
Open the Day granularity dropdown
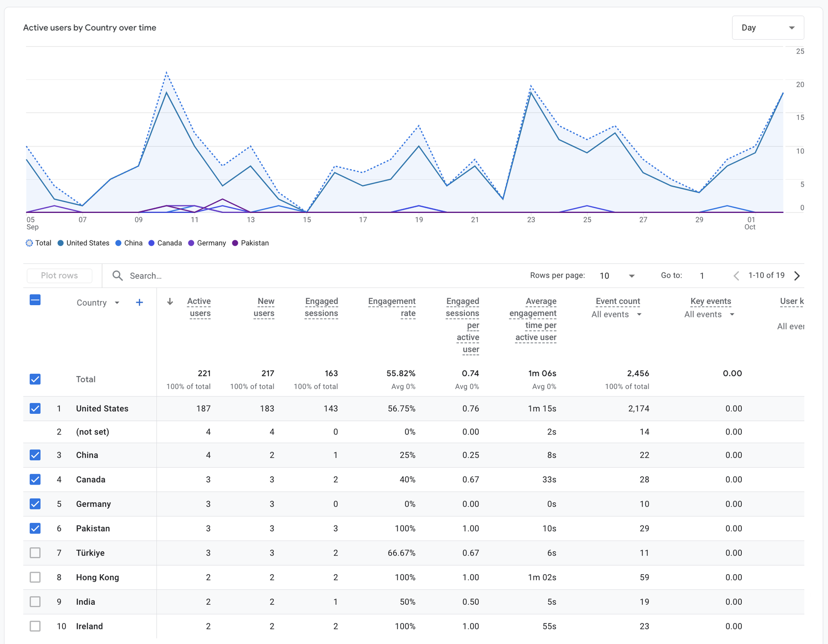click(768, 28)
